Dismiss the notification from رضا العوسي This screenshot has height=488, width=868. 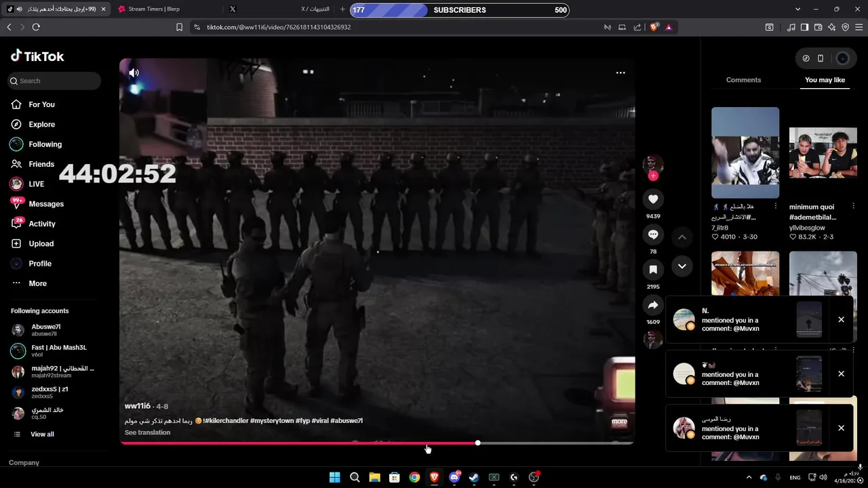click(841, 428)
